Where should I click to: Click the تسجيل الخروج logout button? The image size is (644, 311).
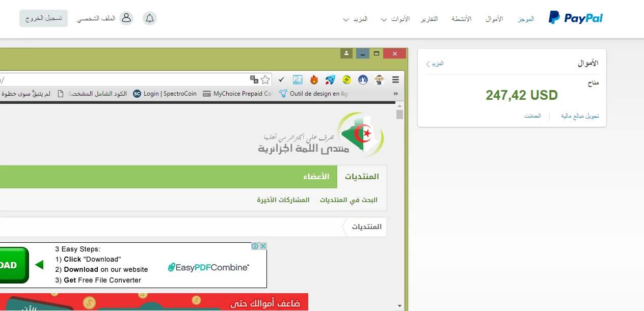(x=43, y=18)
